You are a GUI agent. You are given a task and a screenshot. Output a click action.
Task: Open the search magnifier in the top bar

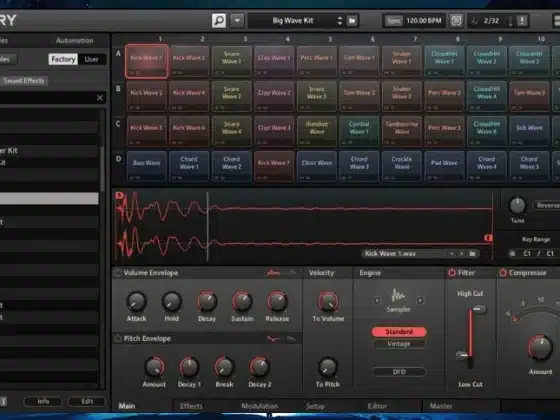pyautogui.click(x=219, y=21)
